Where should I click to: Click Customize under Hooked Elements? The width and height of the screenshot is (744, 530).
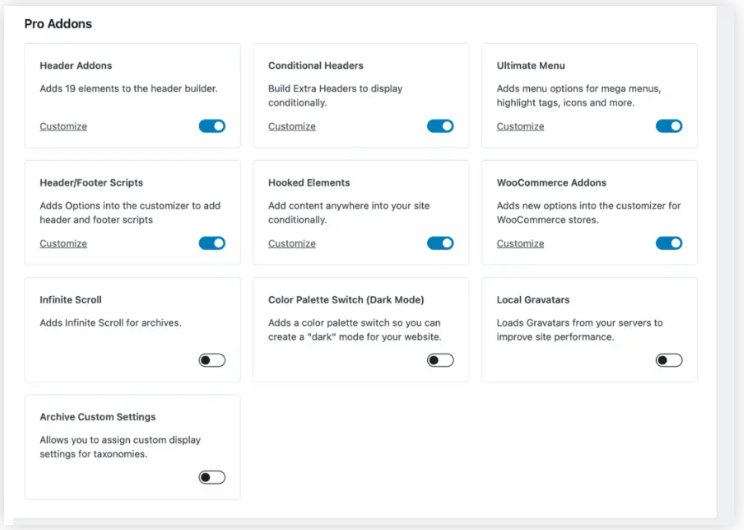tap(292, 244)
